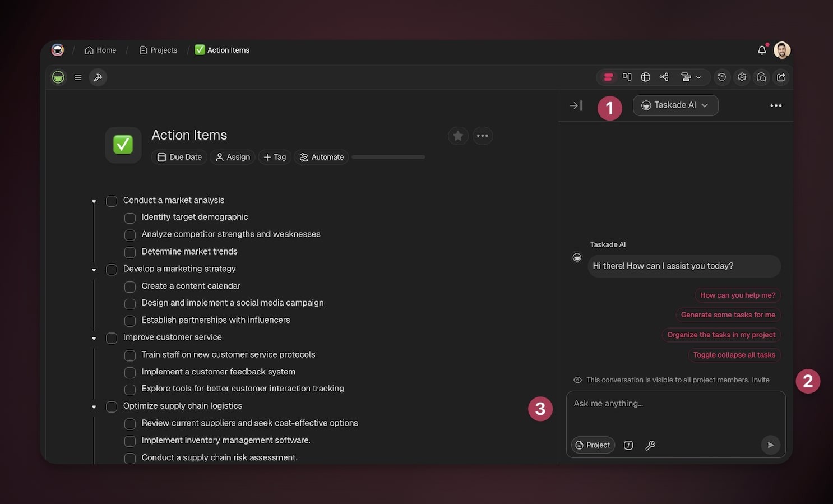Mark 'Create a content calendar' complete
This screenshot has height=504, width=833.
click(129, 286)
